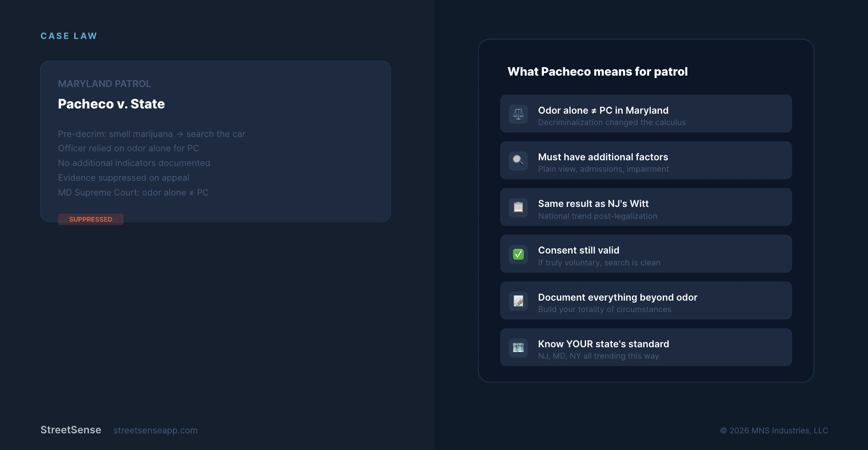
Task: Click the StreetSense brand logo text
Action: pyautogui.click(x=71, y=430)
